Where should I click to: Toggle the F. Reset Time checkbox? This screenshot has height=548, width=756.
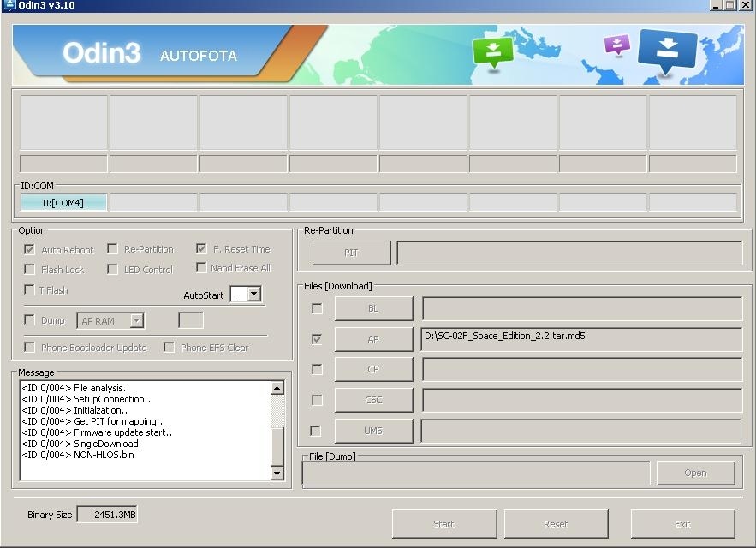click(x=201, y=249)
